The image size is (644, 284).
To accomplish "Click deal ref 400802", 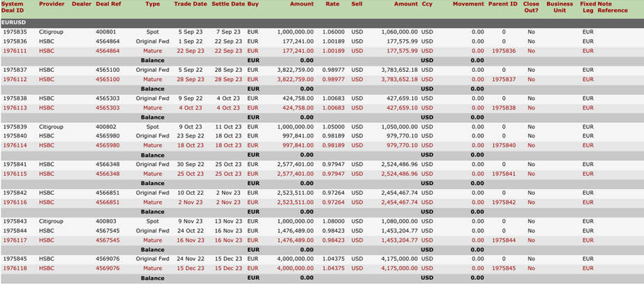I will point(106,126).
